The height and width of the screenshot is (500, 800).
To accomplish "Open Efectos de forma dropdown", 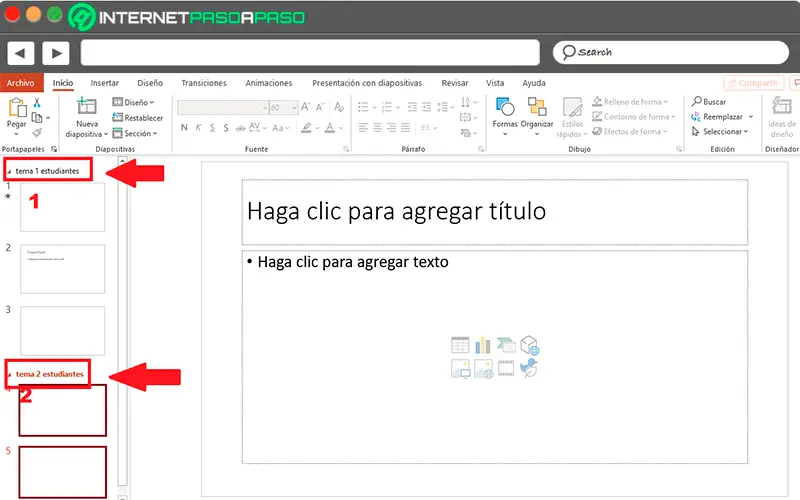I will pyautogui.click(x=630, y=131).
